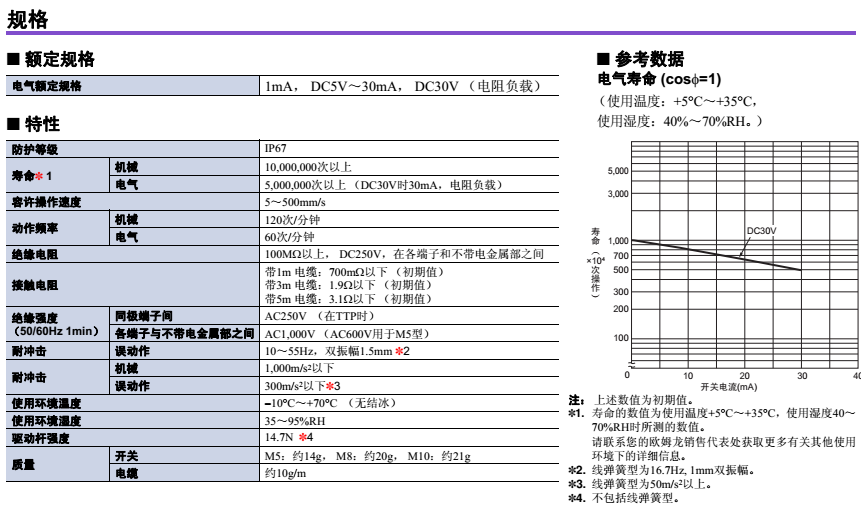Click the 5~500mm/s operating speed value
The height and width of the screenshot is (515, 866).
[293, 202]
